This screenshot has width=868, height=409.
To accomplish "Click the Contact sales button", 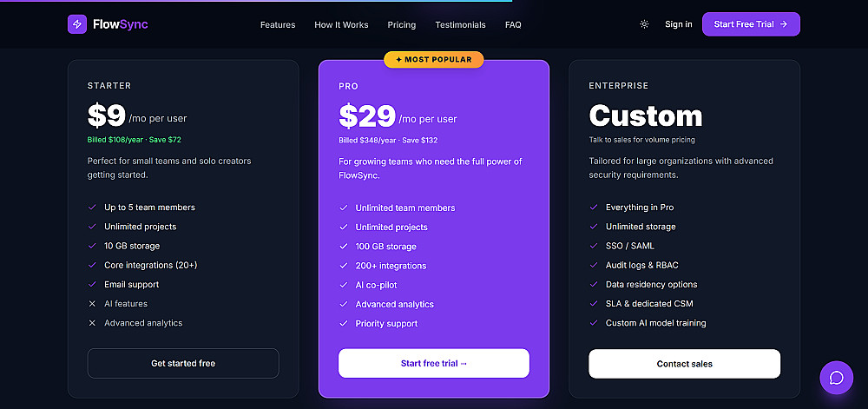I will click(x=684, y=364).
